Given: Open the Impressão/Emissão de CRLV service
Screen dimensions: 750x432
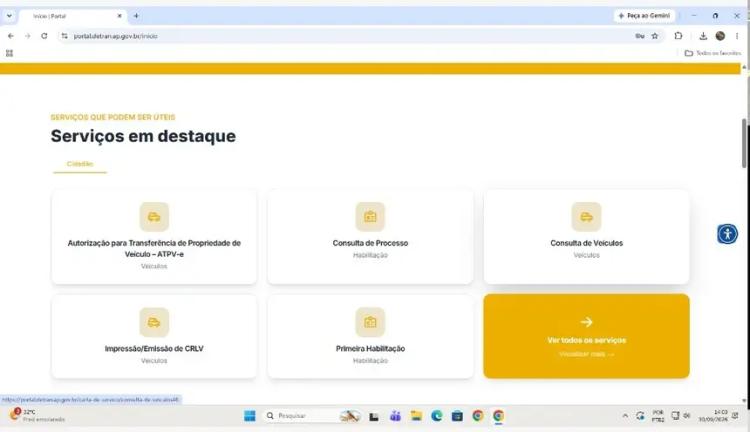Looking at the screenshot, I should [x=154, y=336].
